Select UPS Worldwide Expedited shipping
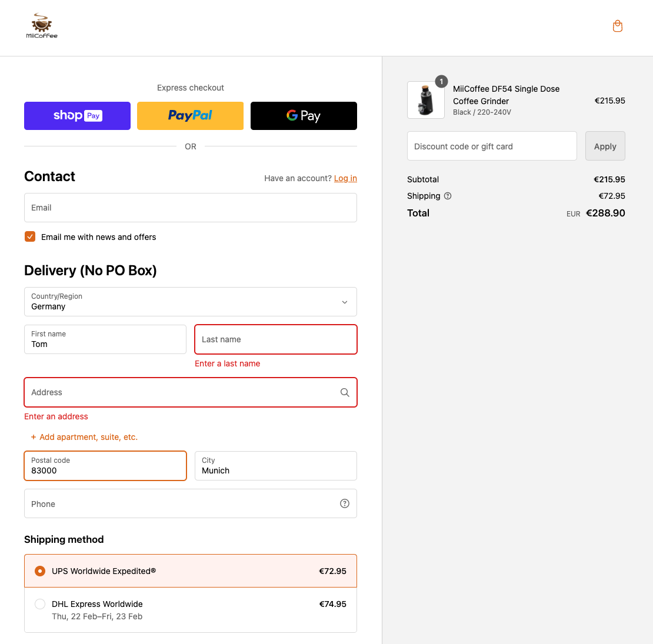 [40, 571]
